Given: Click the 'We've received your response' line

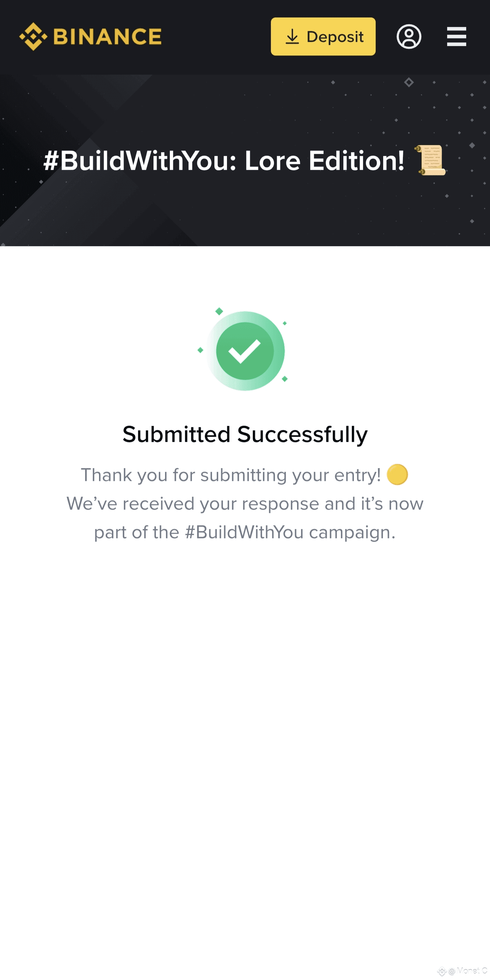Looking at the screenshot, I should tap(245, 504).
